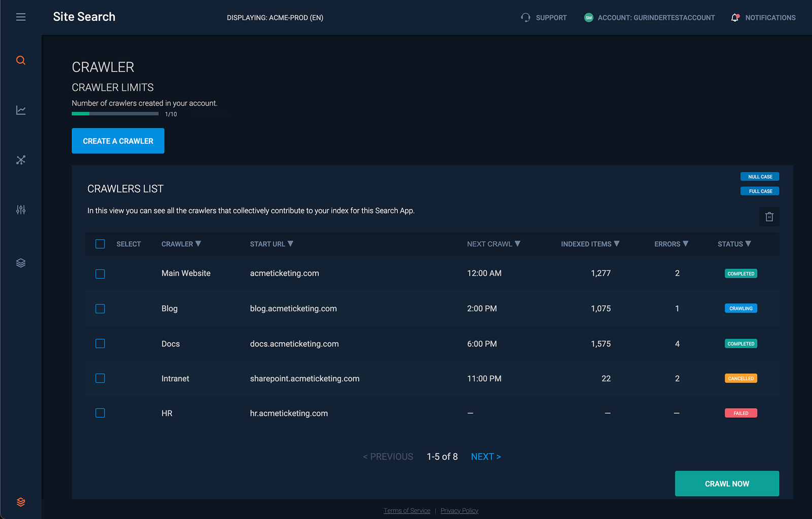Viewport: 812px width, 519px height.
Task: Click the Null Case button
Action: (760, 177)
